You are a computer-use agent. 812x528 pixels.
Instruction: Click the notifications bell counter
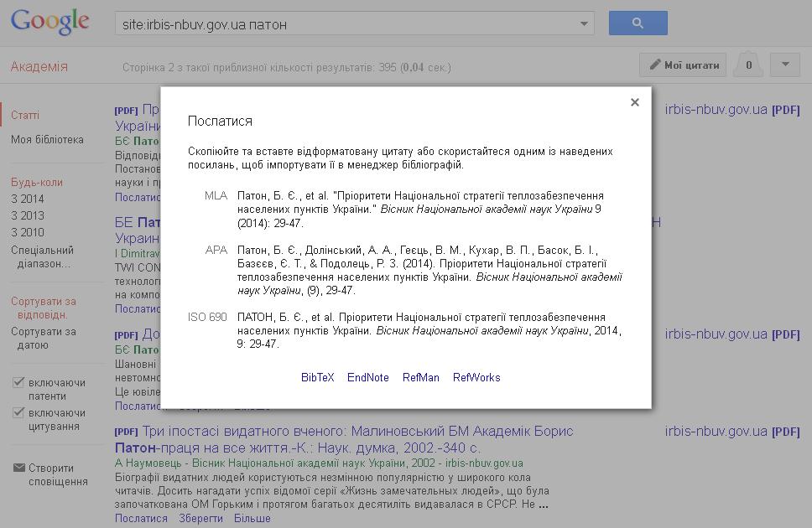pos(748,65)
